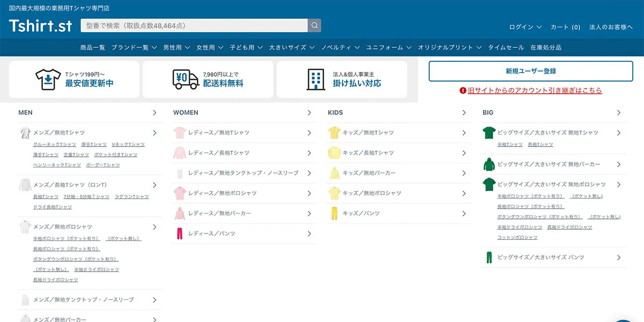Viewport: 644px width, 322px height.
Task: Expand the KIDS category chevron
Action: [464, 113]
